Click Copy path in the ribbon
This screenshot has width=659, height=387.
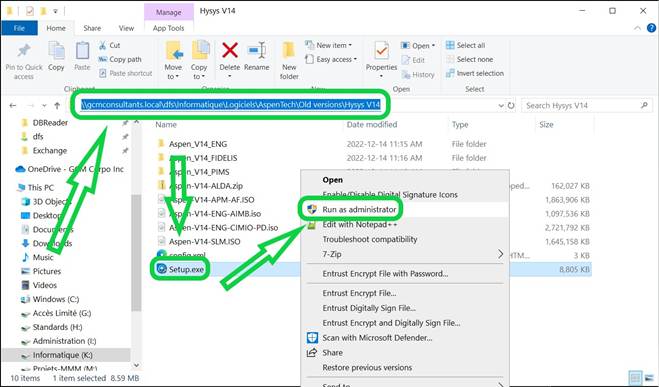tap(120, 59)
